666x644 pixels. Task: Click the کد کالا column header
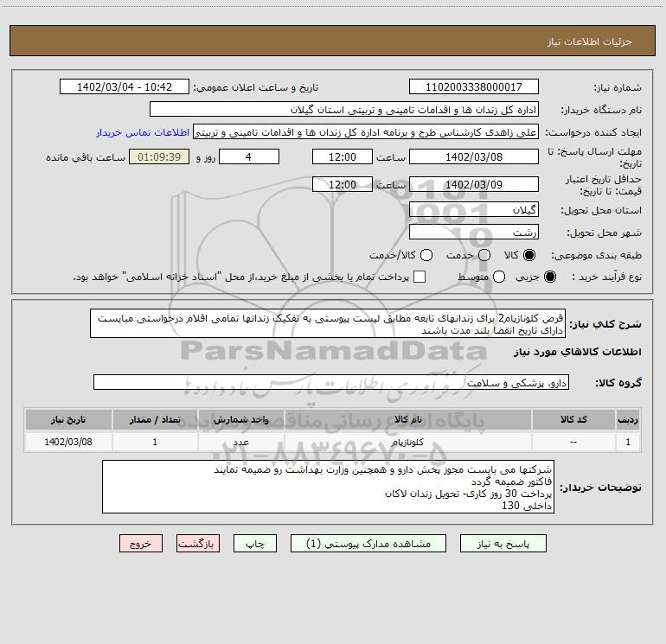click(x=573, y=419)
